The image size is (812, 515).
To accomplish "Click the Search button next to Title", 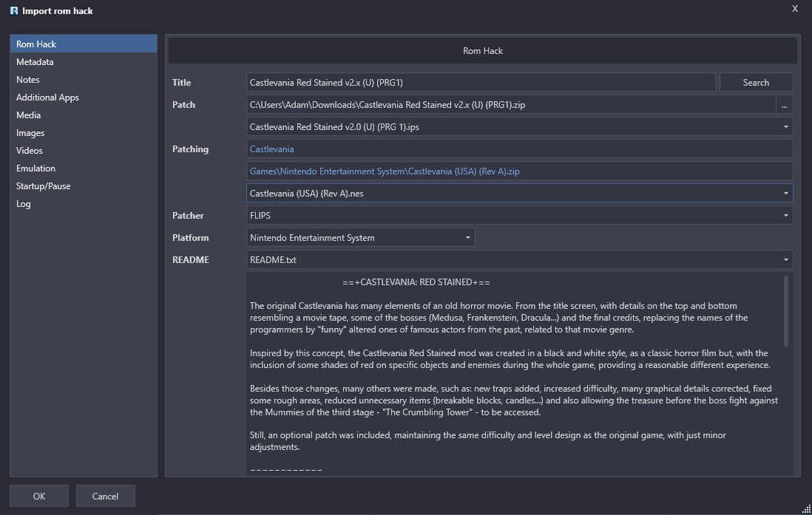I will click(756, 82).
